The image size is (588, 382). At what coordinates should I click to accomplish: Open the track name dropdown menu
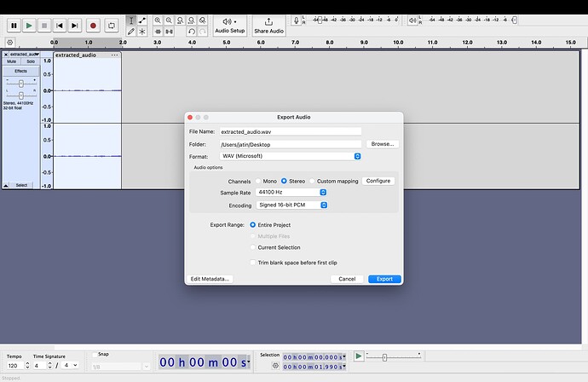pyautogui.click(x=25, y=55)
